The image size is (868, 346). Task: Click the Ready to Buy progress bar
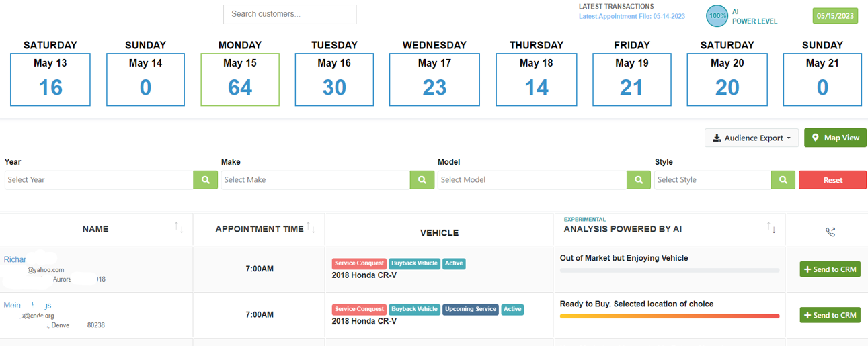coord(669,316)
